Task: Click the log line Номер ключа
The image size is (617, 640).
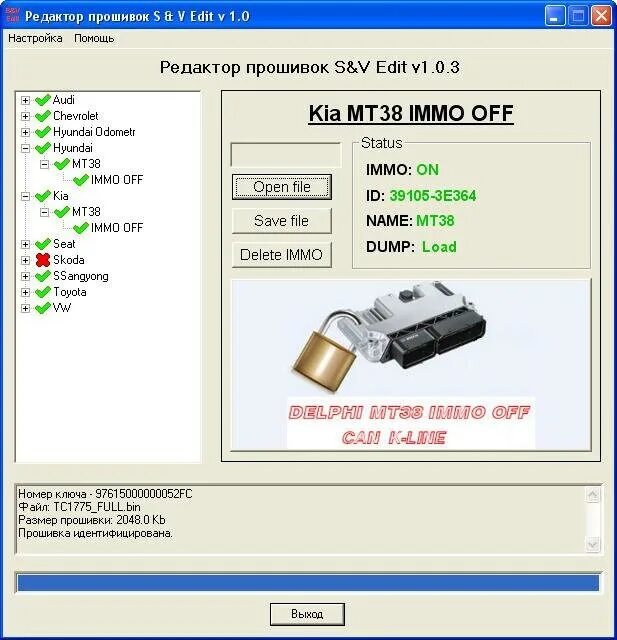Action: [105, 494]
